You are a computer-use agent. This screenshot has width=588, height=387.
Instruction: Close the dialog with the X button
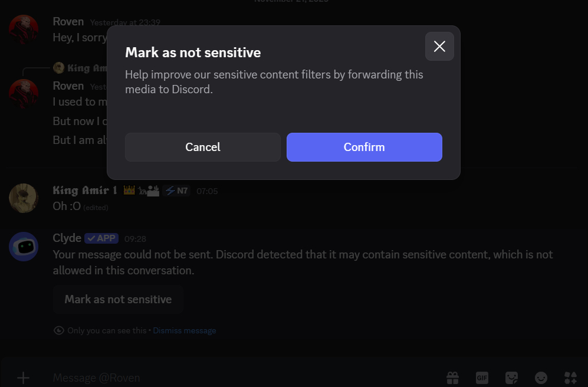439,47
